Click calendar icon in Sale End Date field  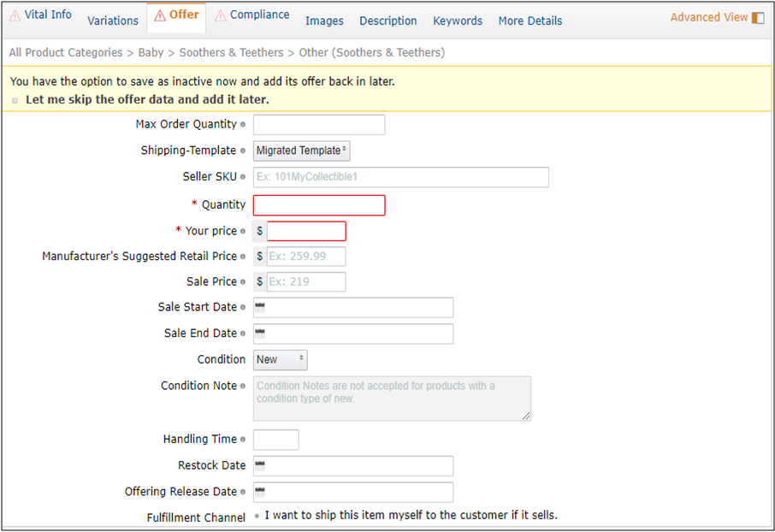[x=261, y=333]
